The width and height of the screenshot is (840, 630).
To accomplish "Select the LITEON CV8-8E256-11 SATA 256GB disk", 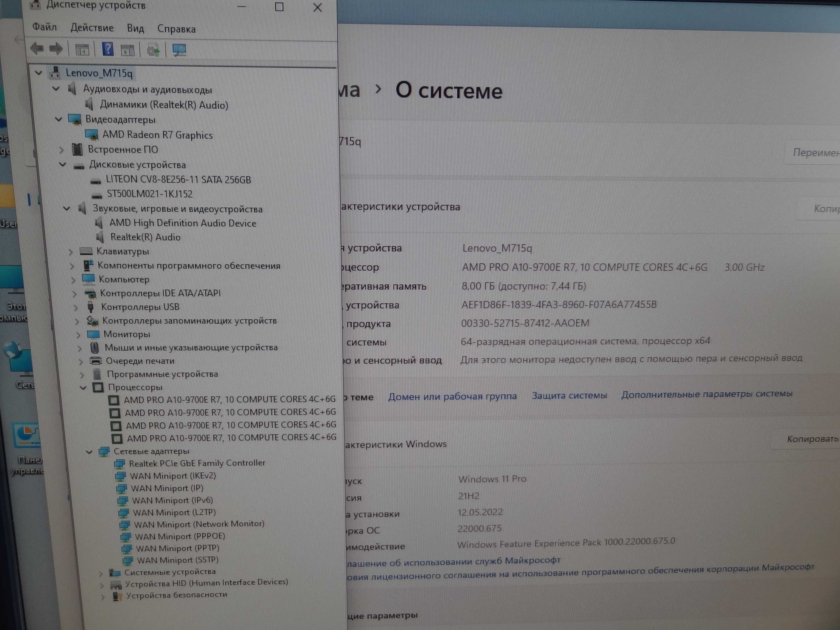I will 178,179.
